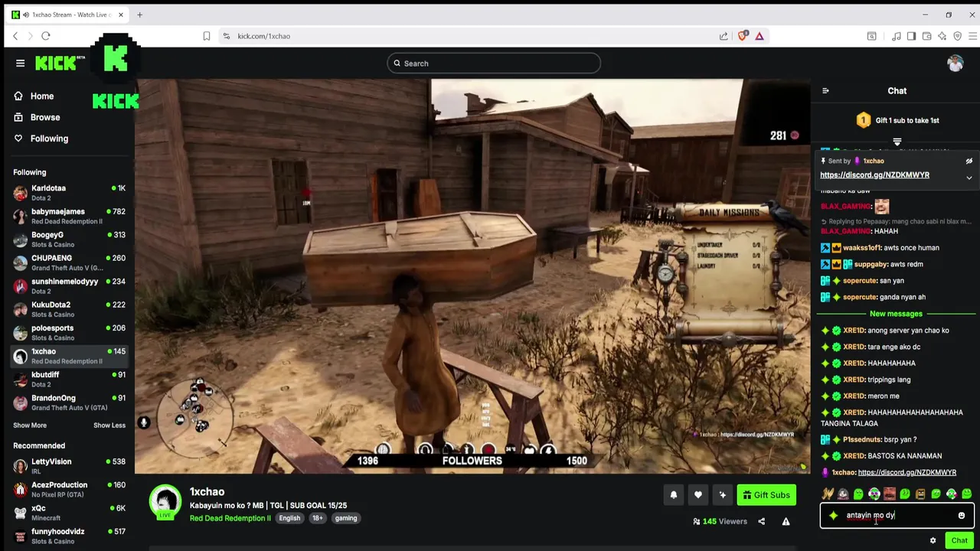The height and width of the screenshot is (551, 980).
Task: Click the sparkle subscribe button
Action: [722, 495]
